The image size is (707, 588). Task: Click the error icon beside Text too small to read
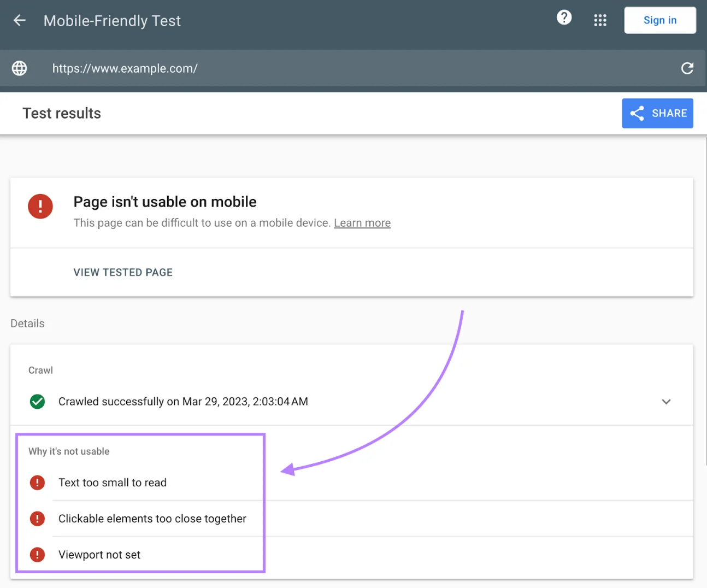tap(37, 483)
